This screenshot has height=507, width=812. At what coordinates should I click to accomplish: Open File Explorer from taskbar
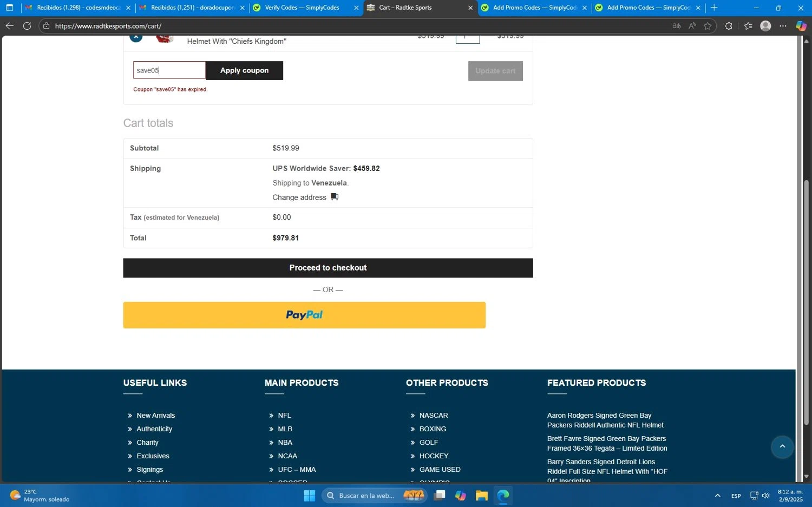(x=481, y=495)
